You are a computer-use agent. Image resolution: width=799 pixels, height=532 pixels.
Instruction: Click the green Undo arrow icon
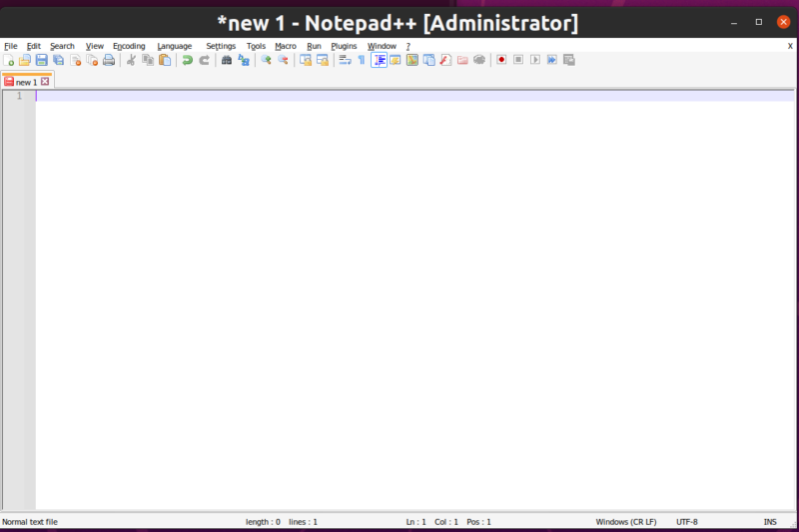coord(187,60)
